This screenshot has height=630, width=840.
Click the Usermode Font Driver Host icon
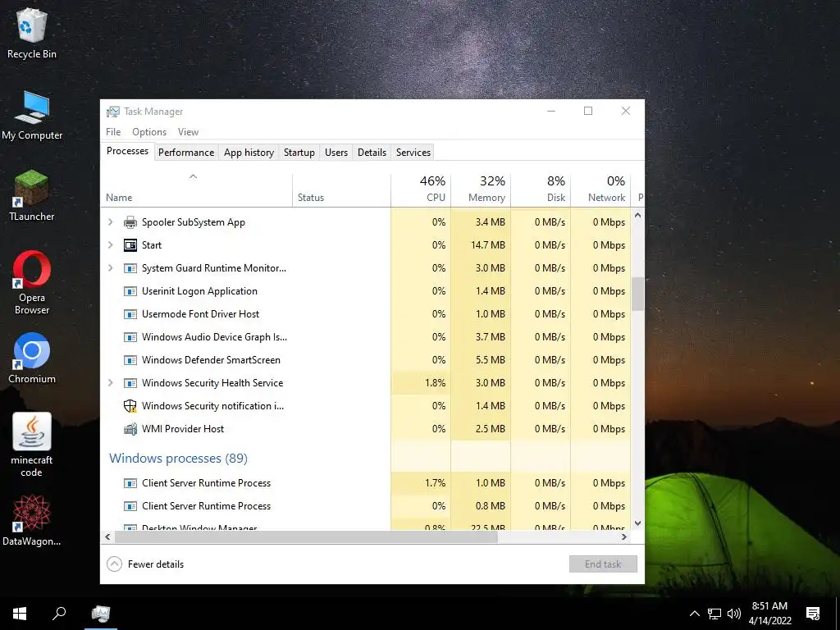(130, 314)
